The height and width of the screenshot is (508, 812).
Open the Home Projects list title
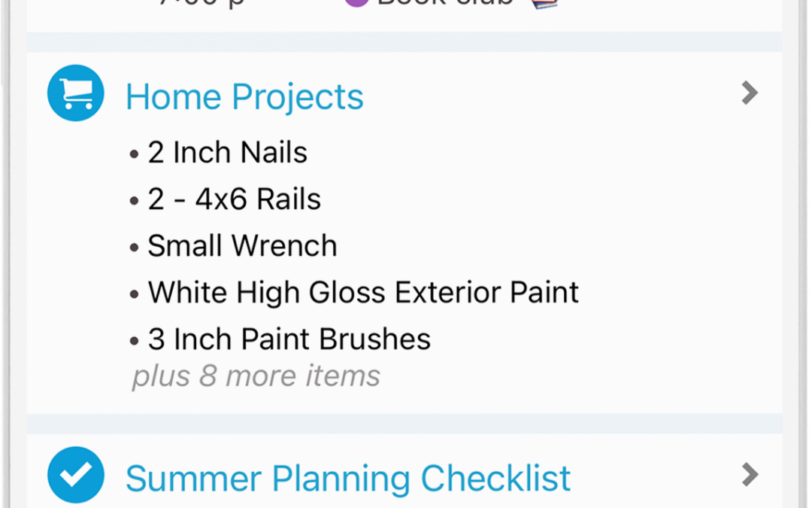(x=244, y=97)
